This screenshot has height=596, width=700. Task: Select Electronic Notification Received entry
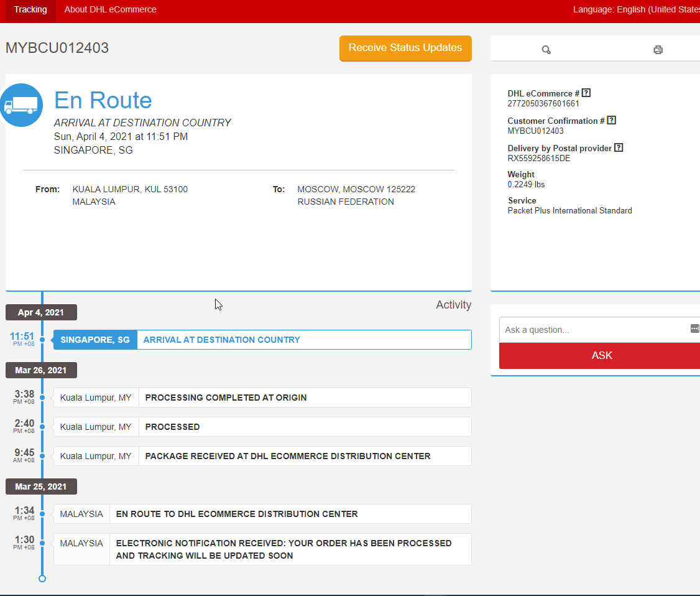coord(262,549)
